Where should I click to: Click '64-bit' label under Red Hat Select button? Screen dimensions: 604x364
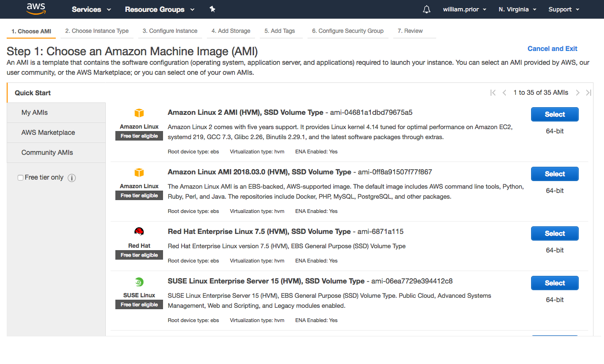coord(555,250)
